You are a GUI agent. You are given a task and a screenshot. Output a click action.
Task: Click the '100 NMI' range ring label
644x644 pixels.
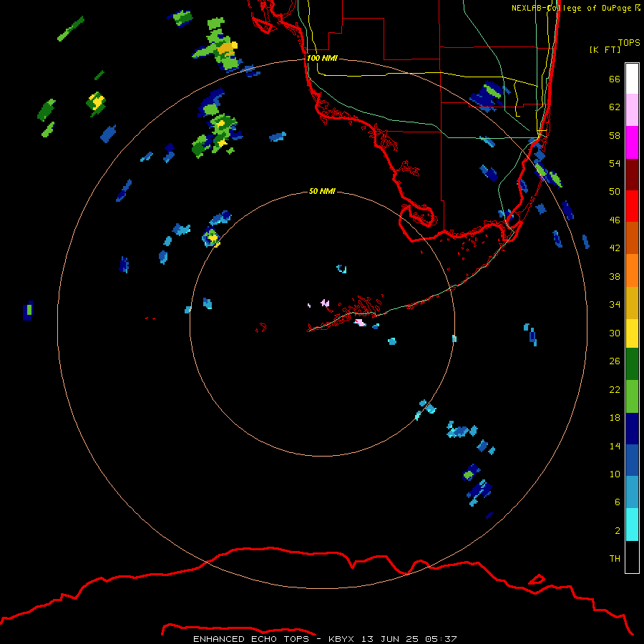[x=322, y=58]
